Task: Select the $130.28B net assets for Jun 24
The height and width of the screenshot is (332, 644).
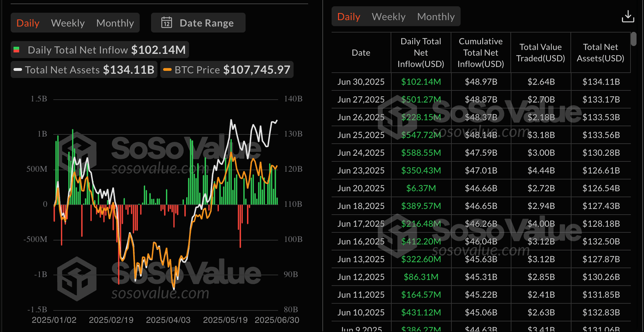Action: click(x=601, y=153)
